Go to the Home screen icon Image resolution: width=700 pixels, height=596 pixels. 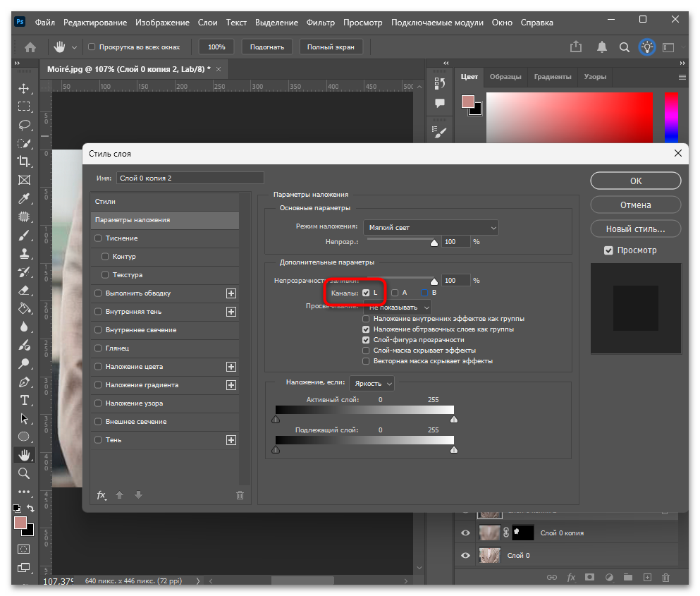click(x=30, y=47)
